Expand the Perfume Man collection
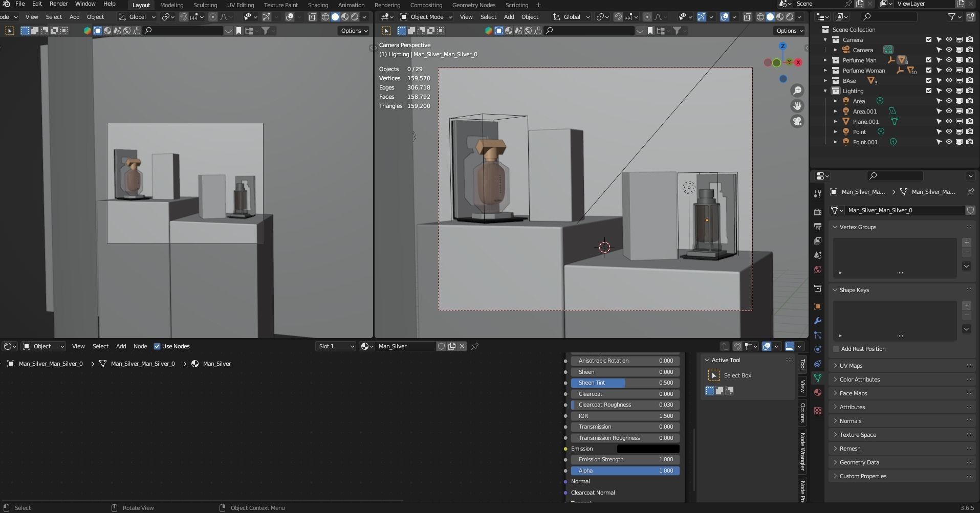Screen dimensions: 980x513 825,60
